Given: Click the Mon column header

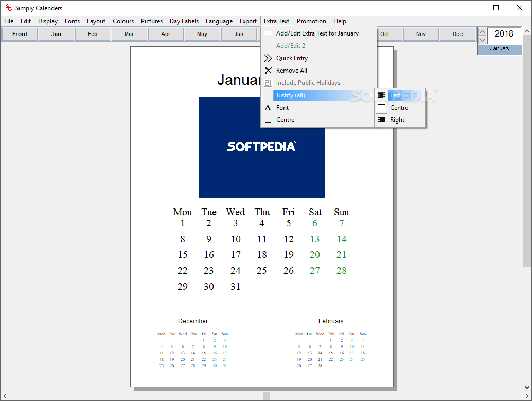Looking at the screenshot, I should pyautogui.click(x=183, y=212).
